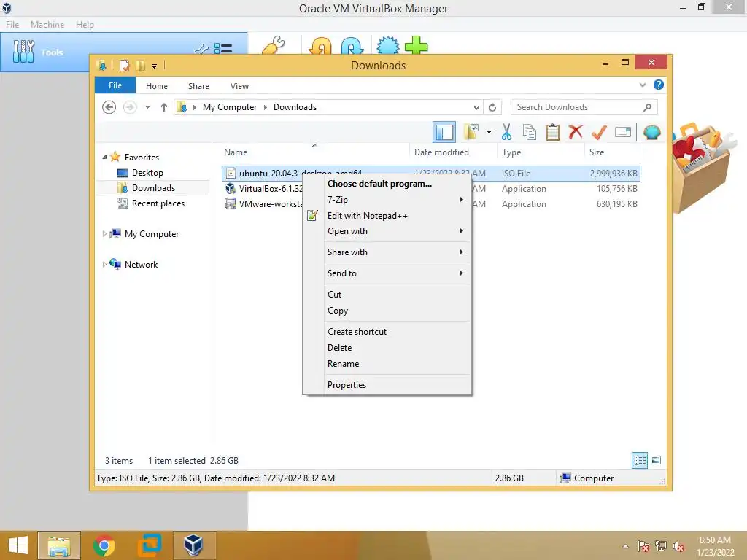Switch to Details view in status bar
The height and width of the screenshot is (560, 747).
point(639,461)
